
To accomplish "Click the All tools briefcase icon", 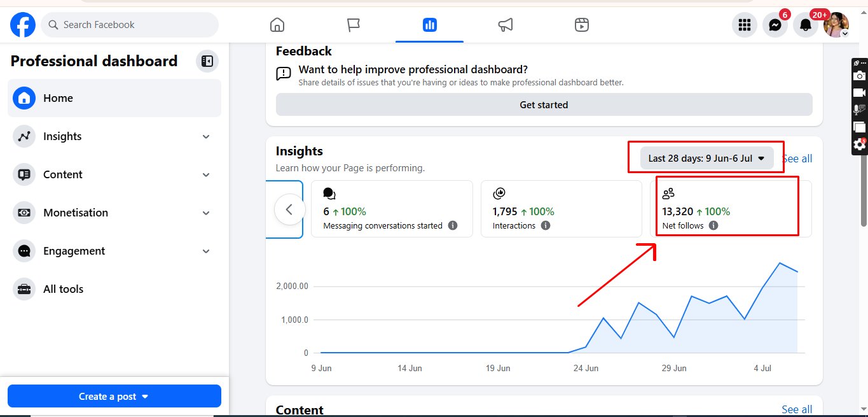I will coord(24,289).
